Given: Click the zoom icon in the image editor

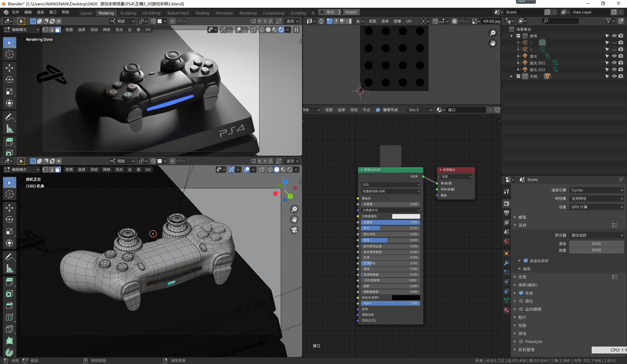Looking at the screenshot, I should [x=493, y=33].
